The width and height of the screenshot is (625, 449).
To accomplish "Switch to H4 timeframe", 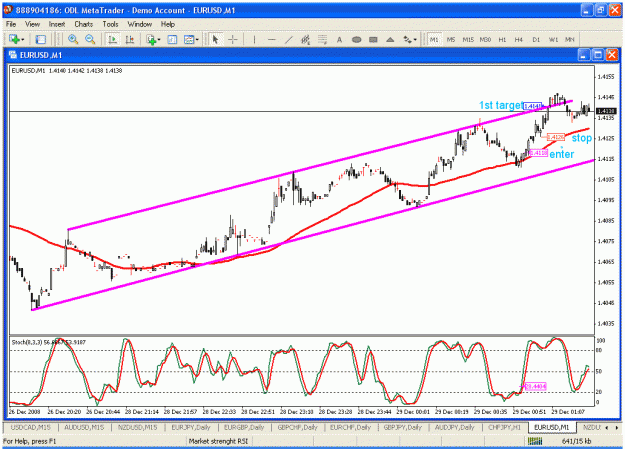I will point(519,39).
